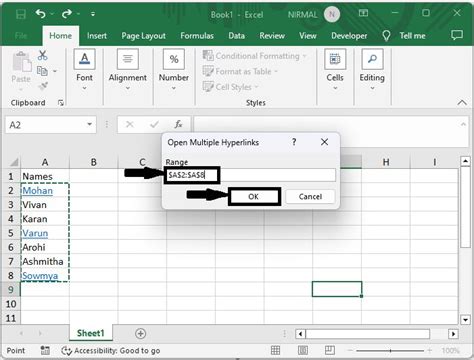Switch to Page Layout view icon
The image size is (474, 360).
[x=303, y=350]
